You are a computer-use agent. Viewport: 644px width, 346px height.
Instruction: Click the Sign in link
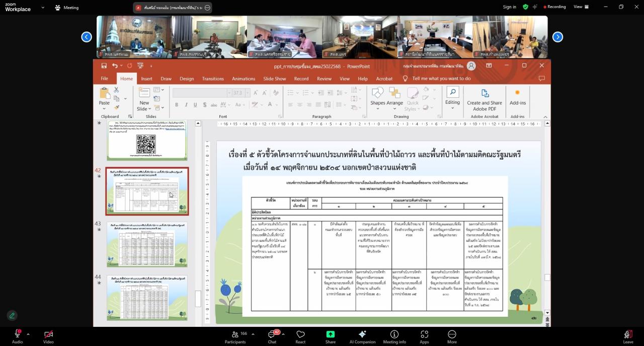[x=509, y=7]
